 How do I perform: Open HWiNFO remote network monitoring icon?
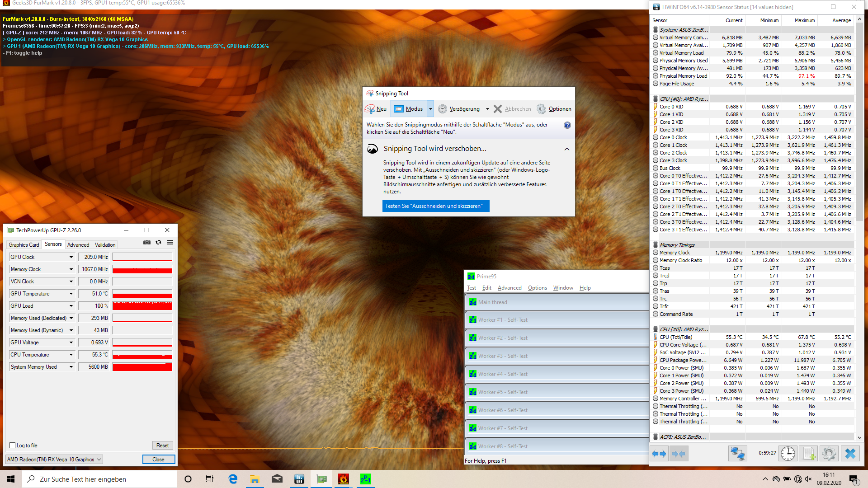(737, 454)
